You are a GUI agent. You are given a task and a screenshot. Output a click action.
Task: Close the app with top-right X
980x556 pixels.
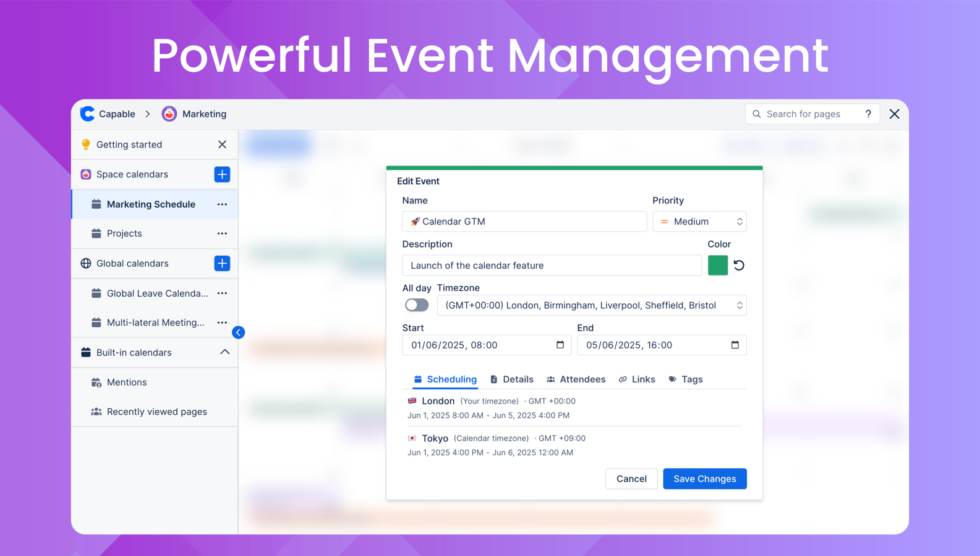click(x=895, y=114)
